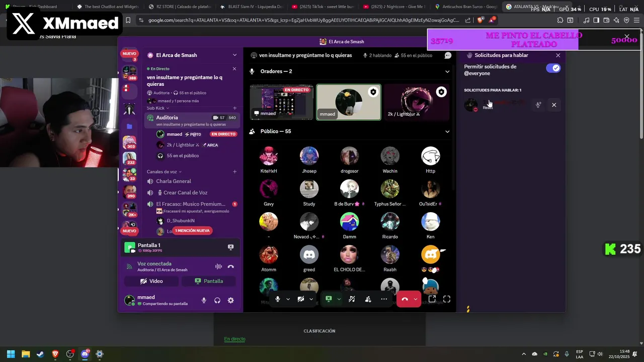The height and width of the screenshot is (362, 644).
Task: Stop screen sharing with the green screen icon
Action: 329,299
